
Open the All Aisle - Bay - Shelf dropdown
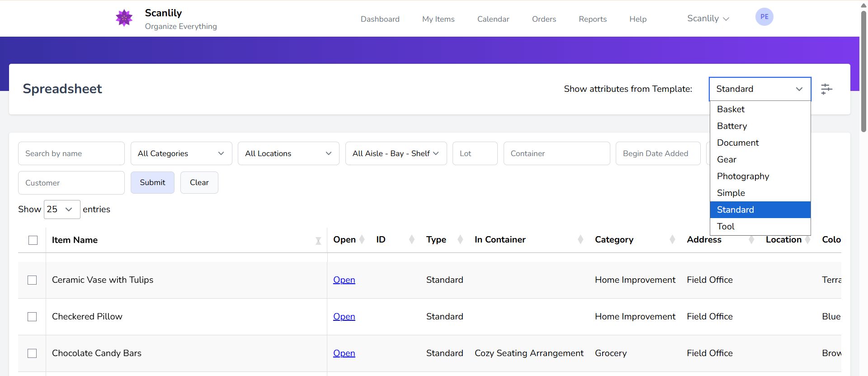click(x=396, y=153)
